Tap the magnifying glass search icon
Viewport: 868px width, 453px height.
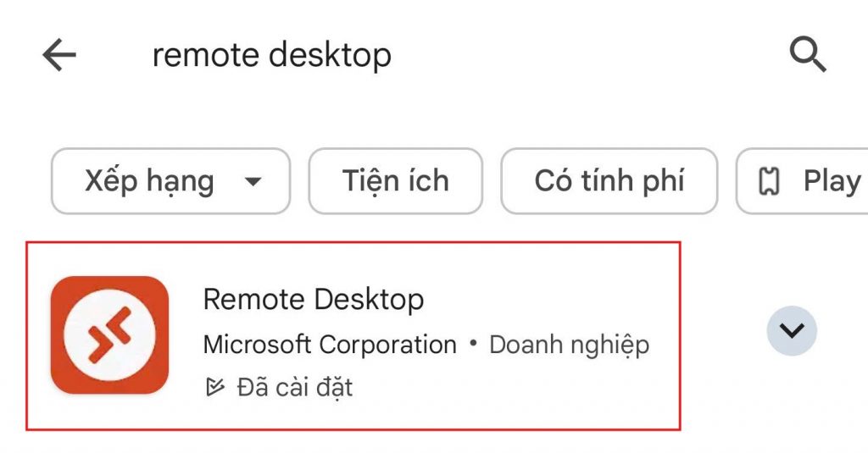pos(807,56)
